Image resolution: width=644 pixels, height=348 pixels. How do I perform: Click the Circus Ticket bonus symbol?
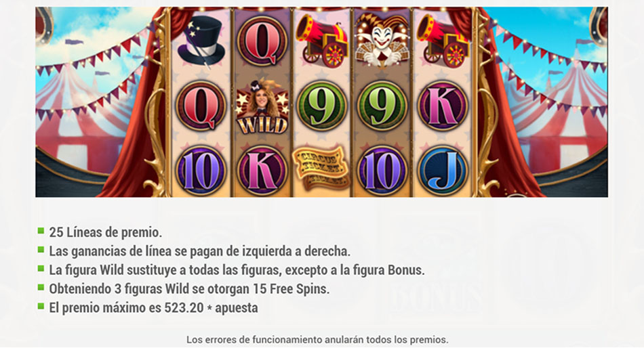(321, 169)
